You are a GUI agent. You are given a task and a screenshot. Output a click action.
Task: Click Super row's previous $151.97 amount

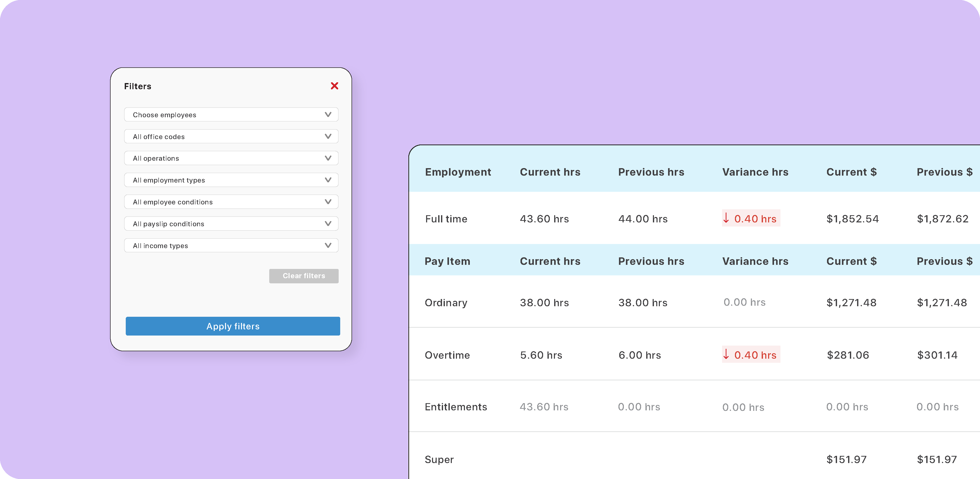(937, 460)
